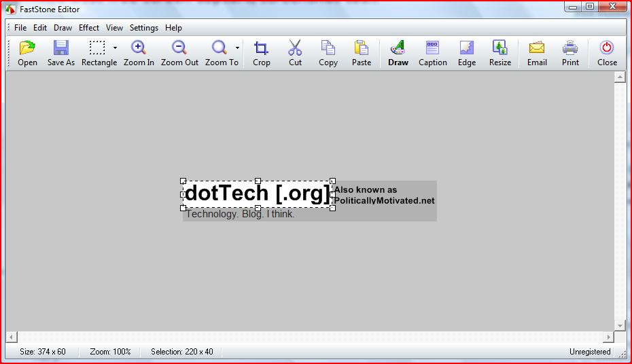632x364 pixels.
Task: Click the Paste toolbar button
Action: (x=361, y=49)
